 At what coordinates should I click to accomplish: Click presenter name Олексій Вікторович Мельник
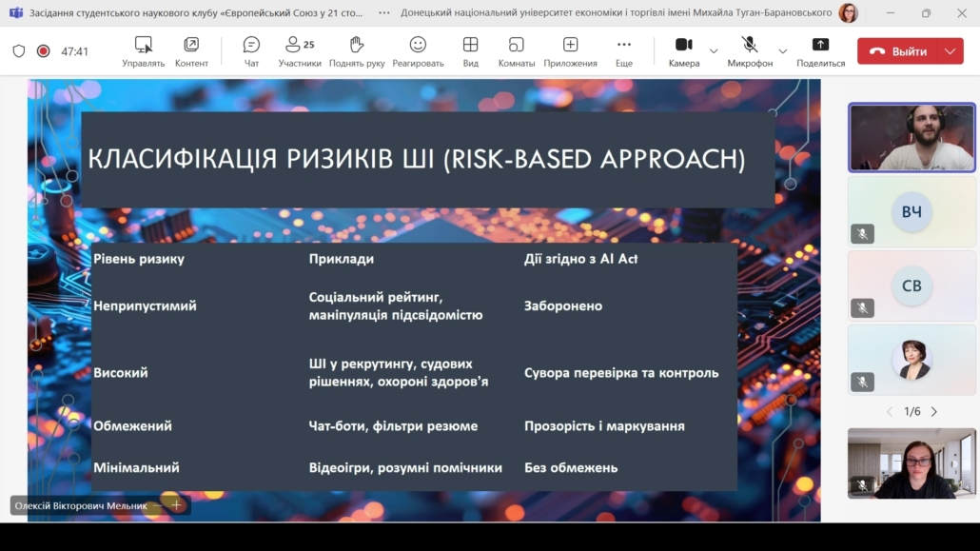(x=81, y=505)
